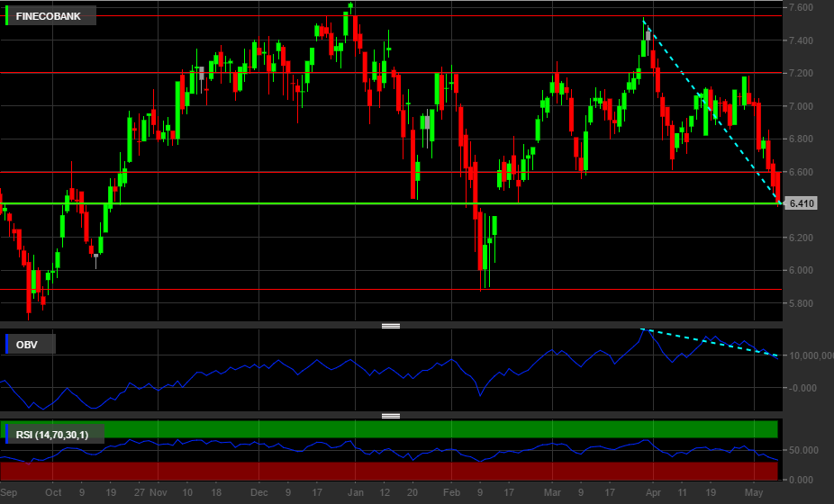
Task: Click the May date axis label
Action: (x=754, y=492)
